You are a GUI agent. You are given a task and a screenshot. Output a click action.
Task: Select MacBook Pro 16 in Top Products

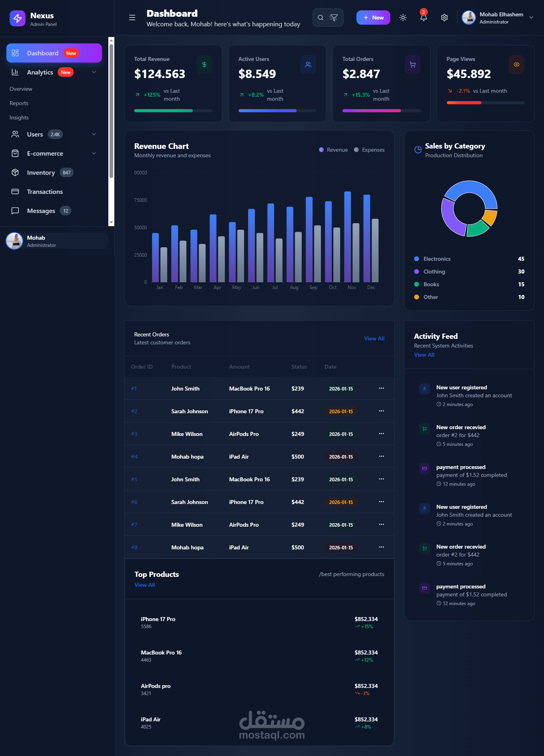tap(259, 656)
